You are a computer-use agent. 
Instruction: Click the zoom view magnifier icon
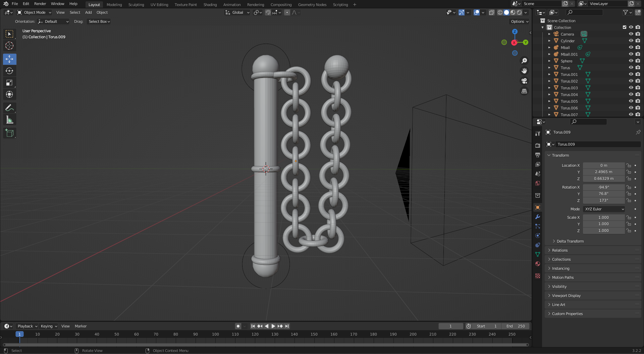point(524,61)
